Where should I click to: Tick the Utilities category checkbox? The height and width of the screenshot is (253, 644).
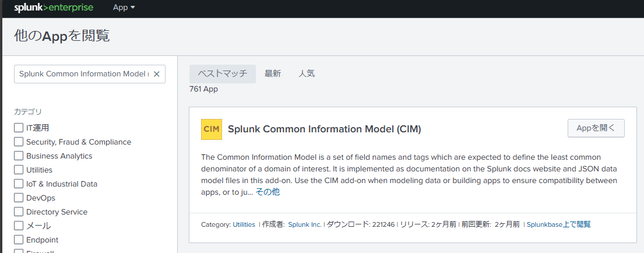19,170
